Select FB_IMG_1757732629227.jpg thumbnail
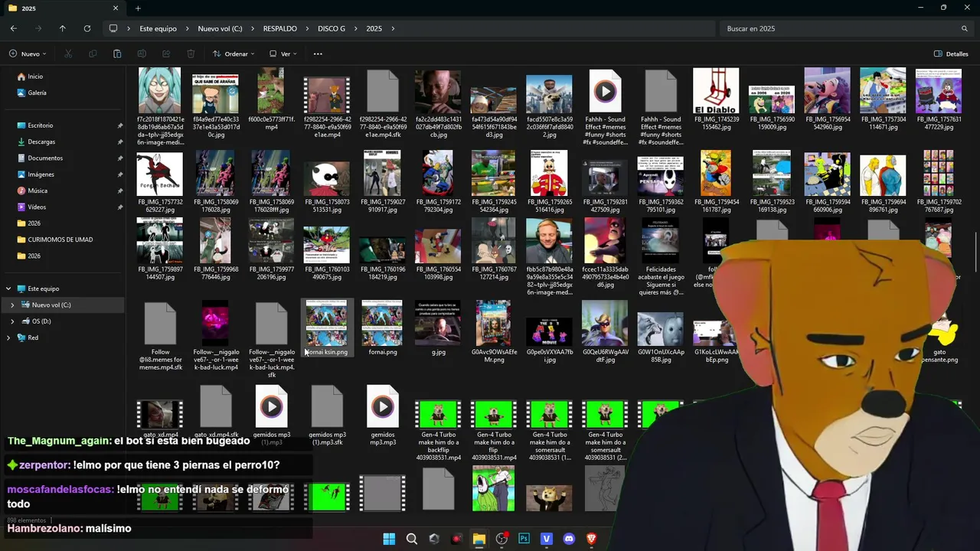 click(160, 183)
